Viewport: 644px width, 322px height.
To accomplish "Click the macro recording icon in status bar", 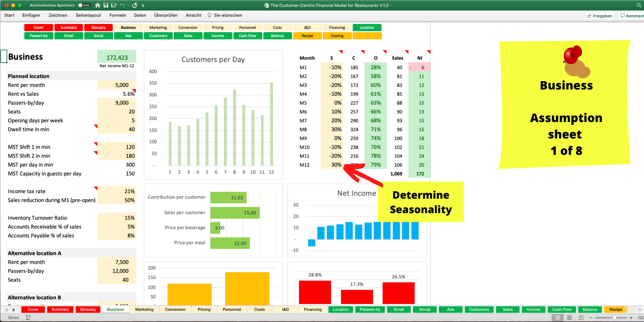I will tap(28, 317).
